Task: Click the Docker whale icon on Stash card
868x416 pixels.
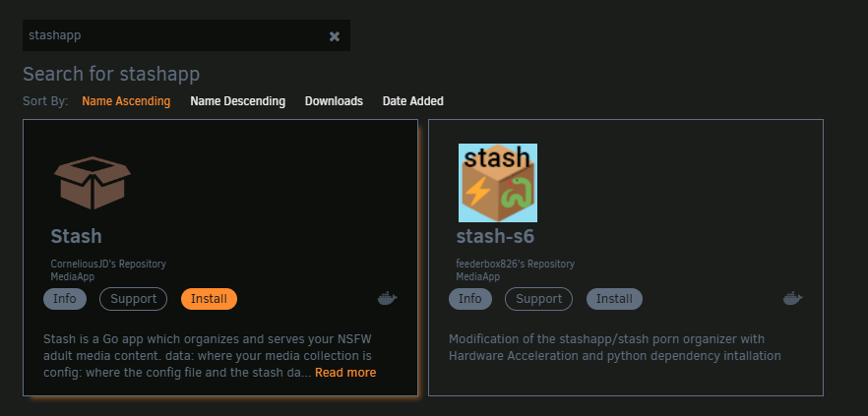Action: pyautogui.click(x=388, y=299)
